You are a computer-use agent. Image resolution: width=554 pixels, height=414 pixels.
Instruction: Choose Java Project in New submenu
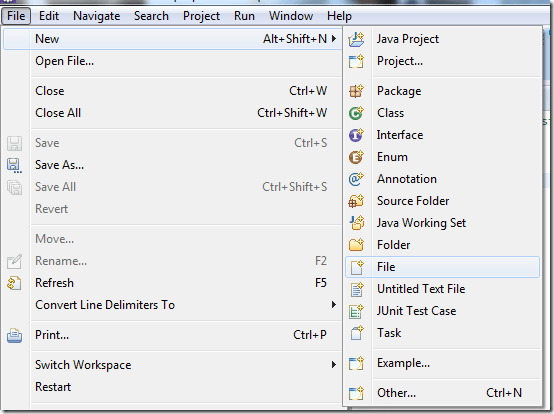[x=442, y=39]
